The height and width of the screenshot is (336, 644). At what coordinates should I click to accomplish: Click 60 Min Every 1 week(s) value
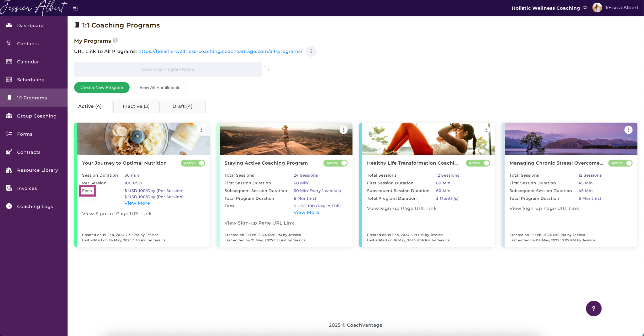(317, 191)
